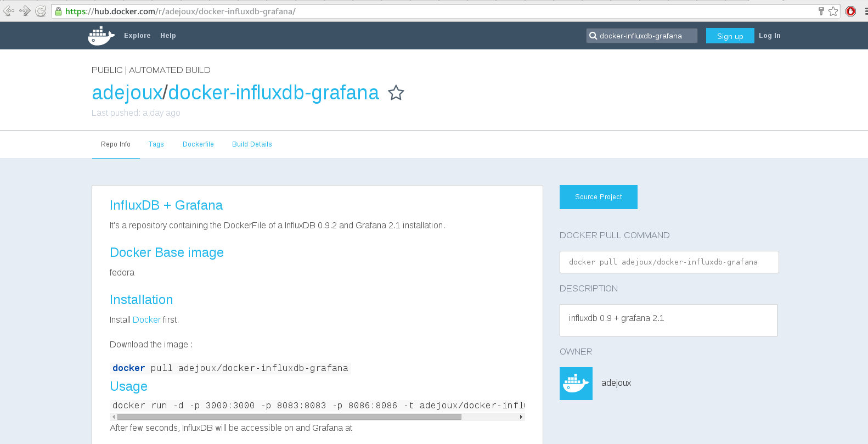
Task: Click the 'PUBLIC | AUTOMATED BUILD' label
Action: point(151,70)
